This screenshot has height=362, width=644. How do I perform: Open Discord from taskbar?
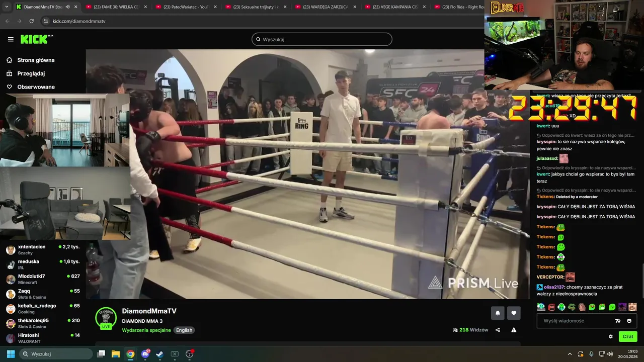145,354
